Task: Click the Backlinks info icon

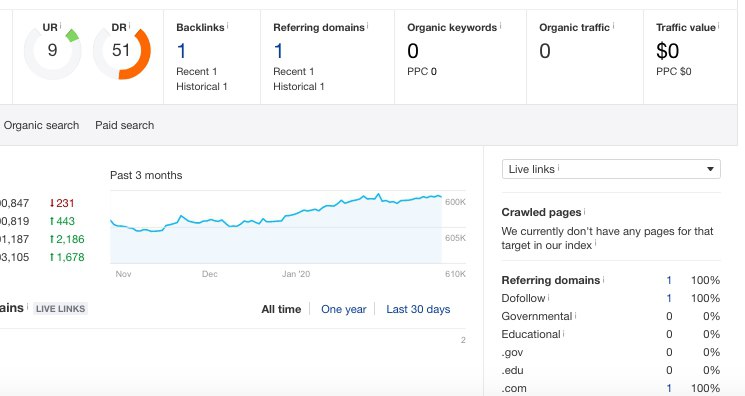Action: (x=227, y=25)
